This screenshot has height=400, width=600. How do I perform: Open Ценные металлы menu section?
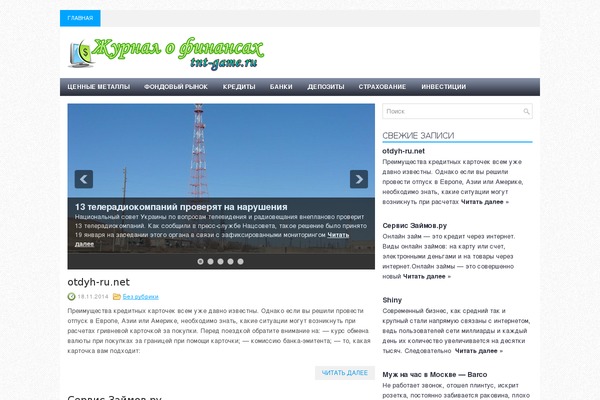(x=99, y=87)
